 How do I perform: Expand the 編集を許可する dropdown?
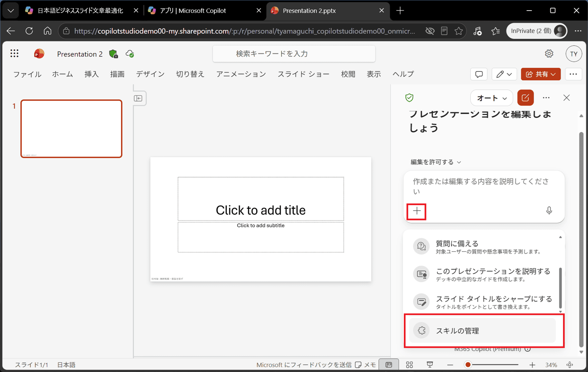(436, 162)
